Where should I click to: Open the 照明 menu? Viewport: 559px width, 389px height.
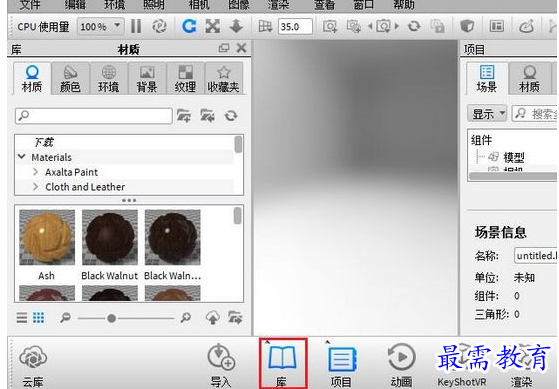coord(154,5)
